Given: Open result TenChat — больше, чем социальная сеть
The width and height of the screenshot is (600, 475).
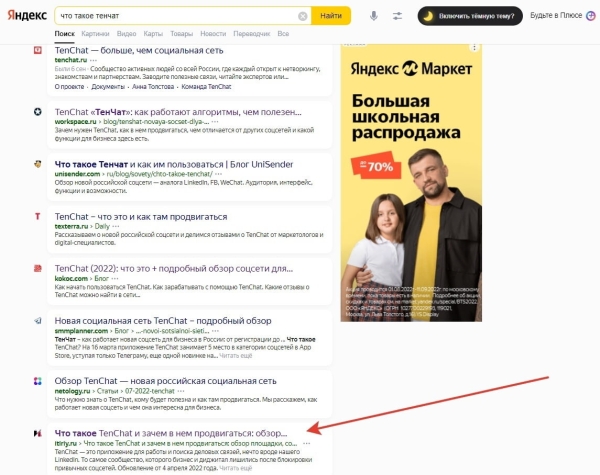Looking at the screenshot, I should [139, 50].
